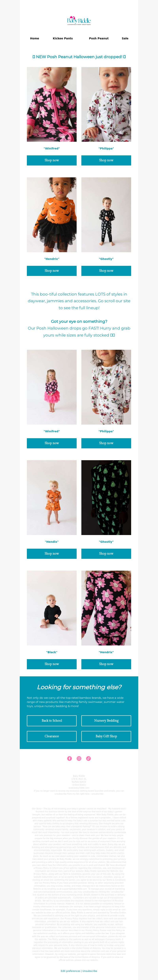Open the Nursery Bedding button
Image resolution: width=158 pixels, height=980 pixels.
(x=106, y=721)
